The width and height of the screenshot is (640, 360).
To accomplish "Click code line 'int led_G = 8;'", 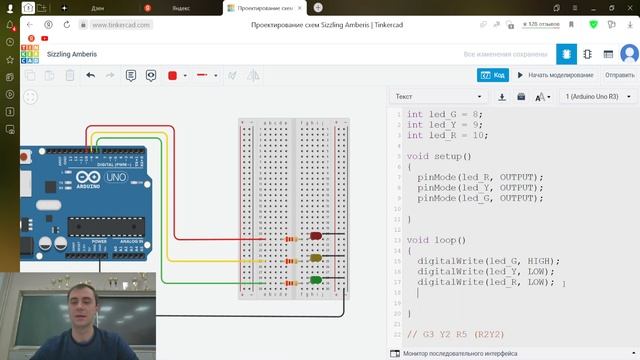I will click(x=444, y=114).
